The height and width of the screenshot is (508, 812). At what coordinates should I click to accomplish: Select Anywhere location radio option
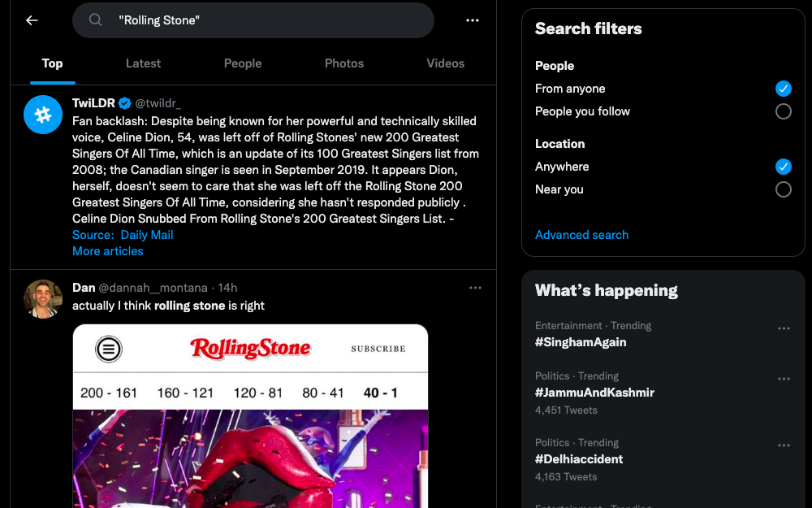(783, 167)
